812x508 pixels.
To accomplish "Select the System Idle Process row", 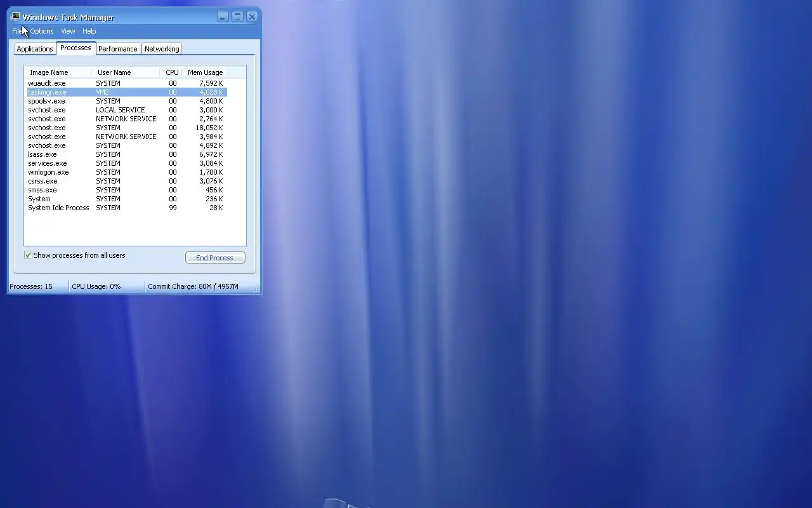I will [x=126, y=208].
